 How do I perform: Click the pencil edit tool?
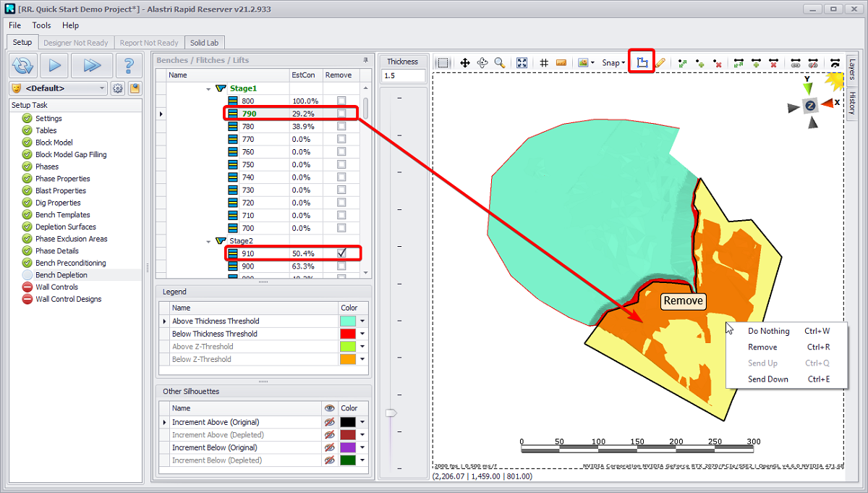point(660,63)
